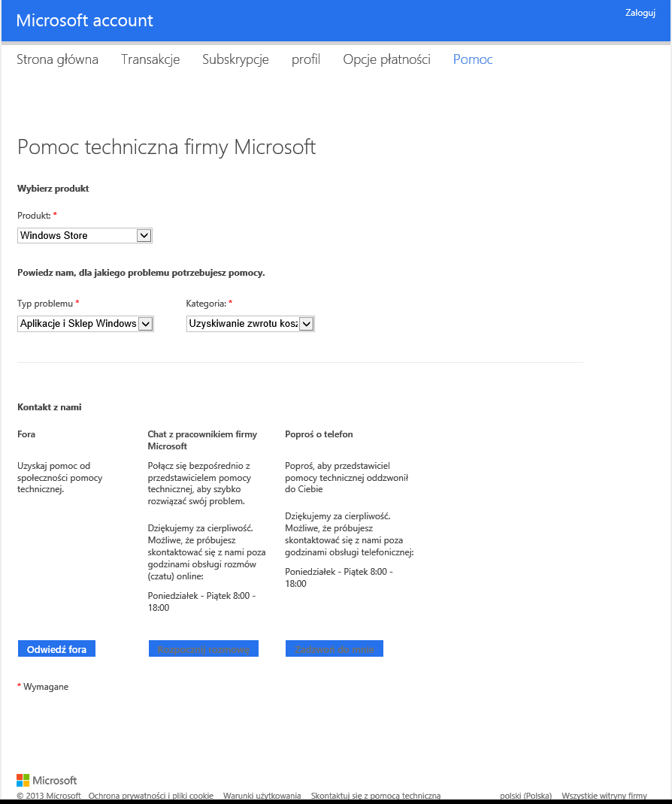Image resolution: width=672 pixels, height=804 pixels.
Task: Go to Strona główna tab
Action: click(57, 59)
